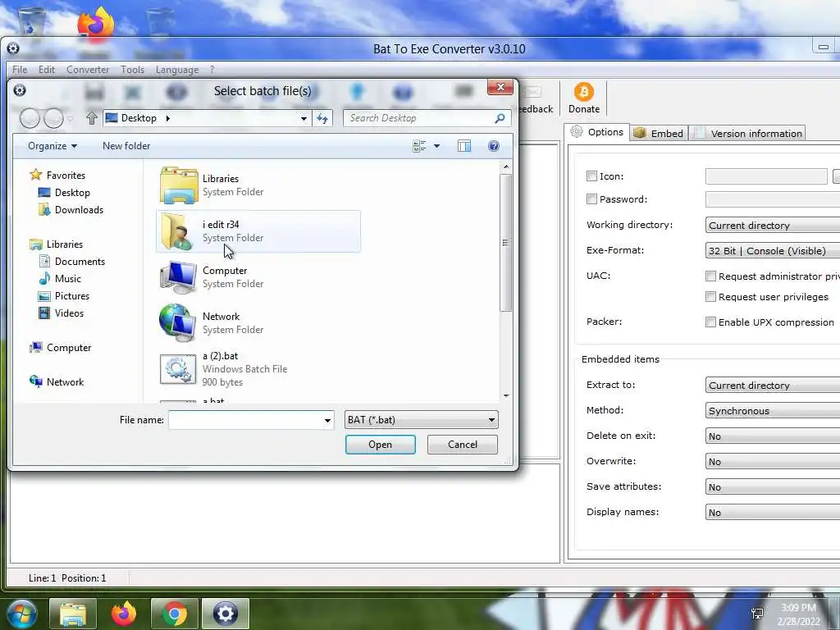Click the File name input field
Viewport: 840px width, 630px height.
(251, 420)
